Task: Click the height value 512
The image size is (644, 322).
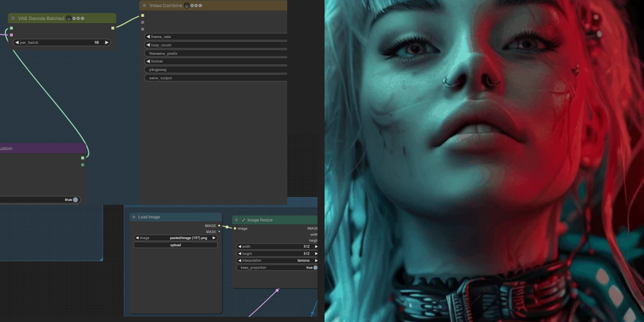Action: coord(307,254)
